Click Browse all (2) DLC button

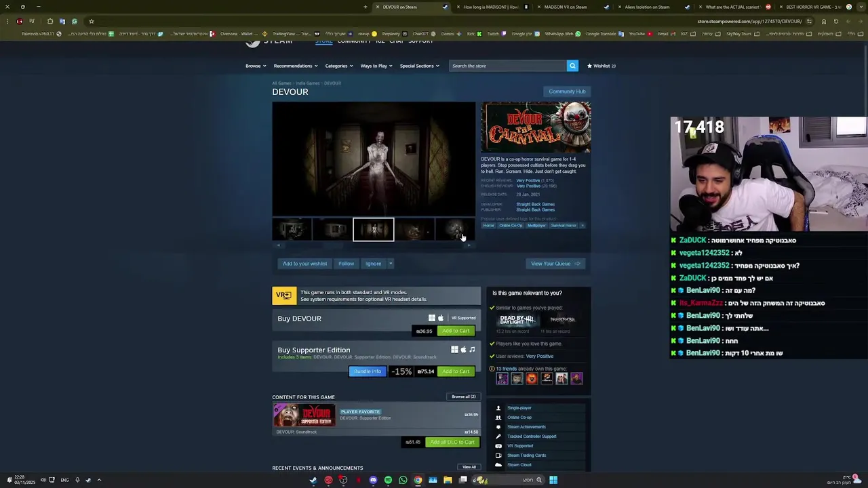[x=464, y=396]
